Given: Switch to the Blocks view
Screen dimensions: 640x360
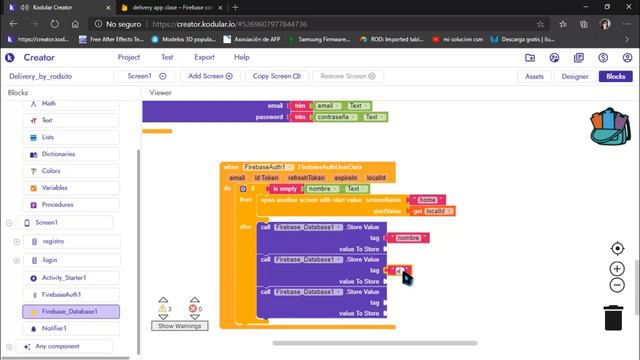Looking at the screenshot, I should (616, 76).
